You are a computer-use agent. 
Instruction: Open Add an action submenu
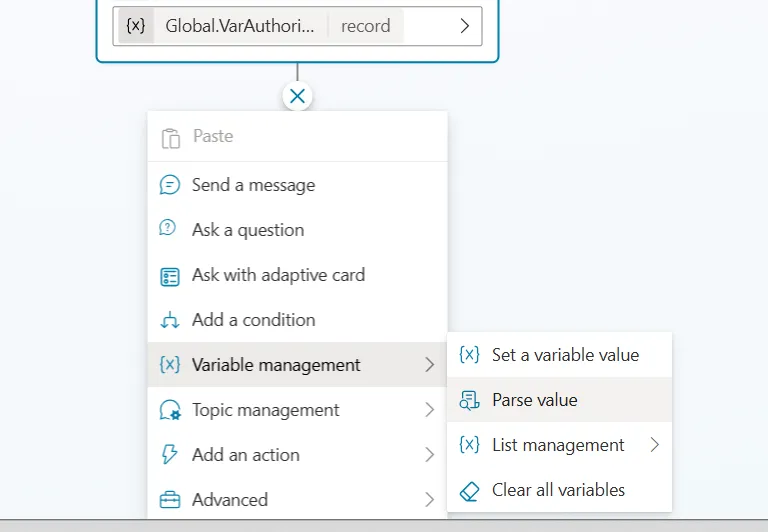[297, 455]
